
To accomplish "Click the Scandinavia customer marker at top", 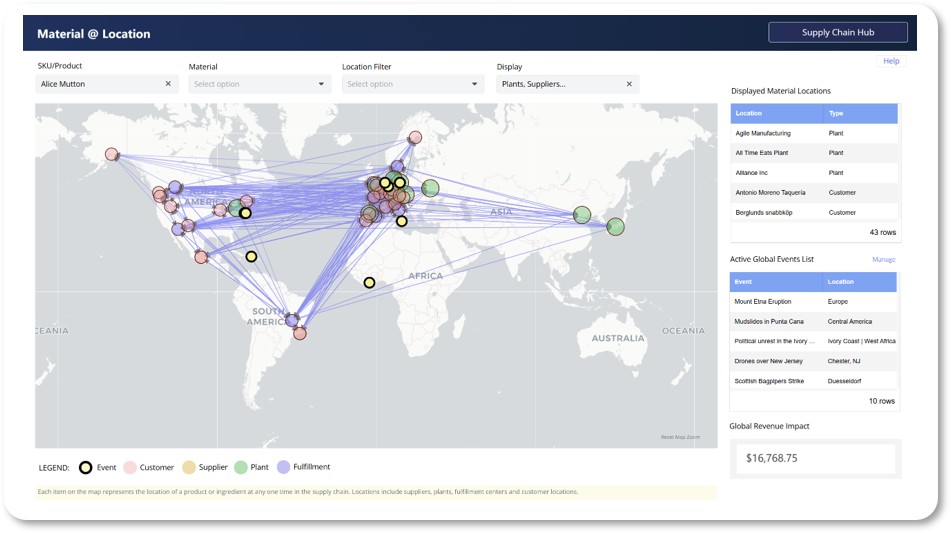I will pos(415,138).
